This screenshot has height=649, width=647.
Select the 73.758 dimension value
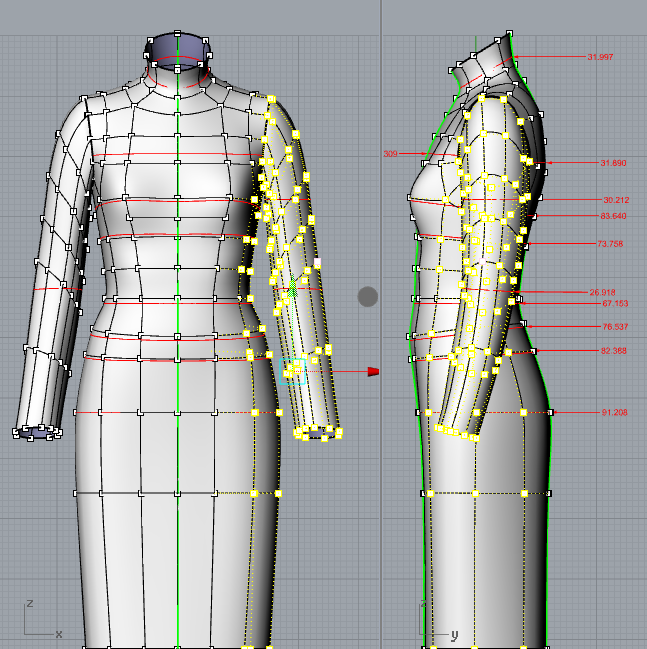click(x=610, y=244)
